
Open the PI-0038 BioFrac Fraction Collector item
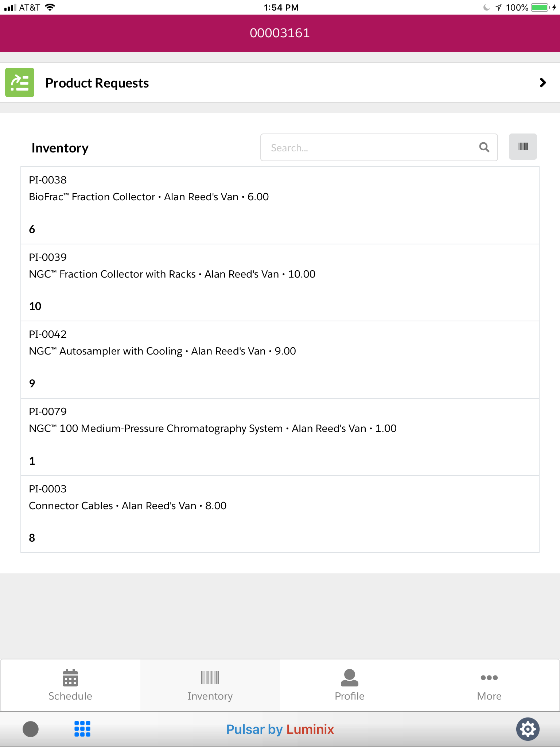click(x=280, y=205)
